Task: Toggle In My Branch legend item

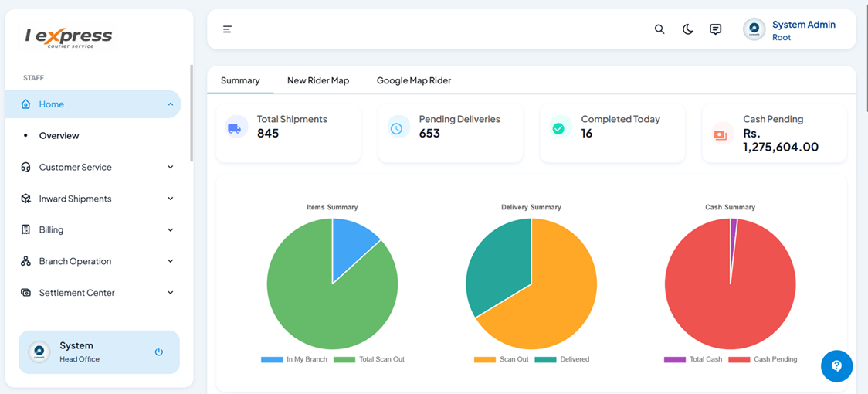Action: [x=294, y=359]
